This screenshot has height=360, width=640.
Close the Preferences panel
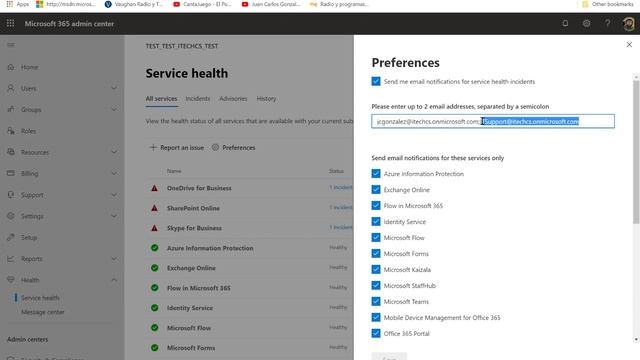pyautogui.click(x=629, y=44)
